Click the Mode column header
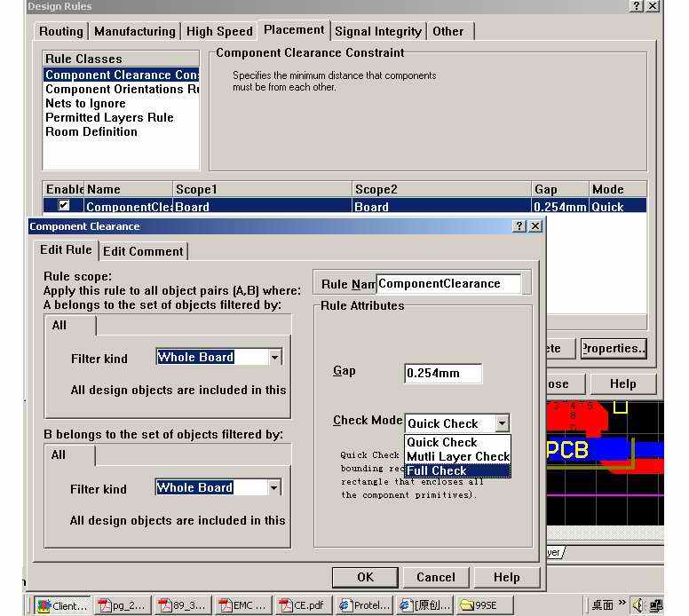Viewport: 689px width, 616px height. click(617, 189)
